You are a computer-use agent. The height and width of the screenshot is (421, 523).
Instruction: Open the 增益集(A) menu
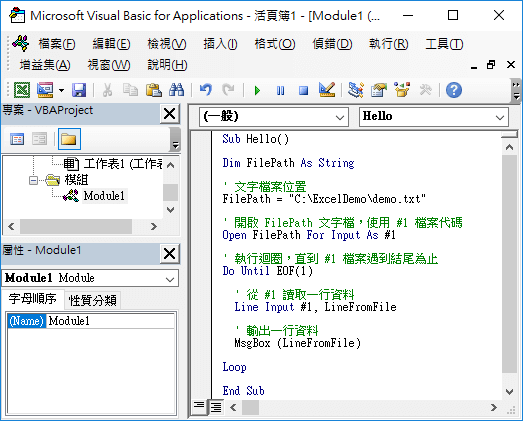tap(45, 65)
